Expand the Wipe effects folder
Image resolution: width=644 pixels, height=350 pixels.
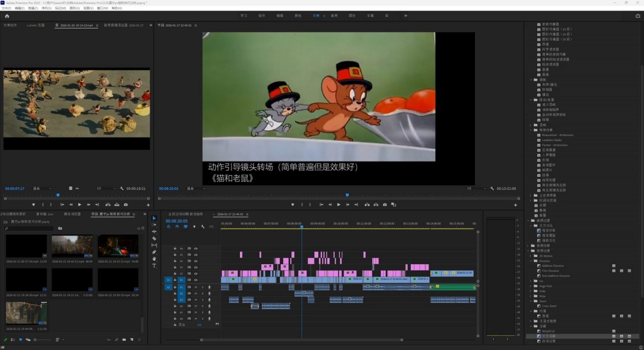pos(531,296)
